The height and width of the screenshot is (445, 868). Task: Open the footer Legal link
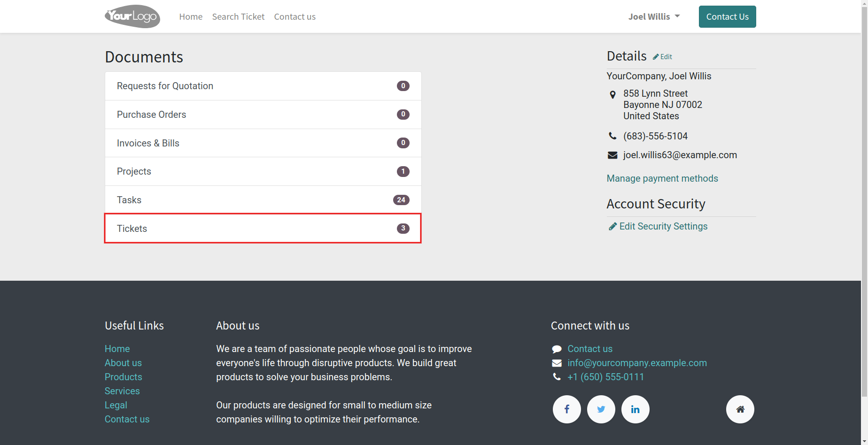click(x=116, y=405)
